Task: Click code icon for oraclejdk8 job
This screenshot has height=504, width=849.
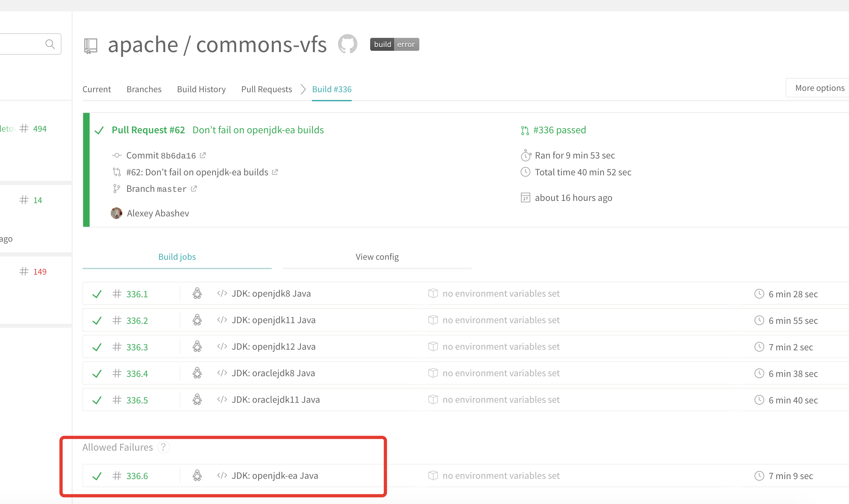Action: pyautogui.click(x=222, y=373)
